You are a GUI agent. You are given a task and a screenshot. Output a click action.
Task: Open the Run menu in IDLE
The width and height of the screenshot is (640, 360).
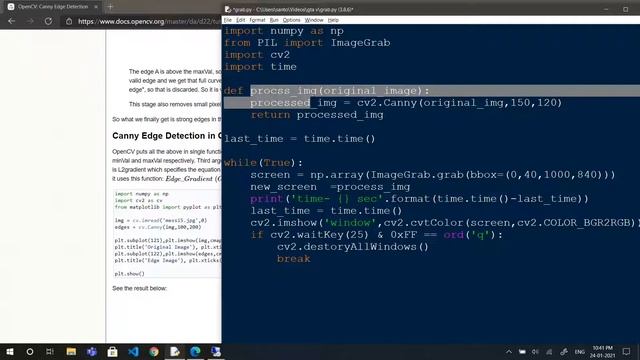point(274,20)
